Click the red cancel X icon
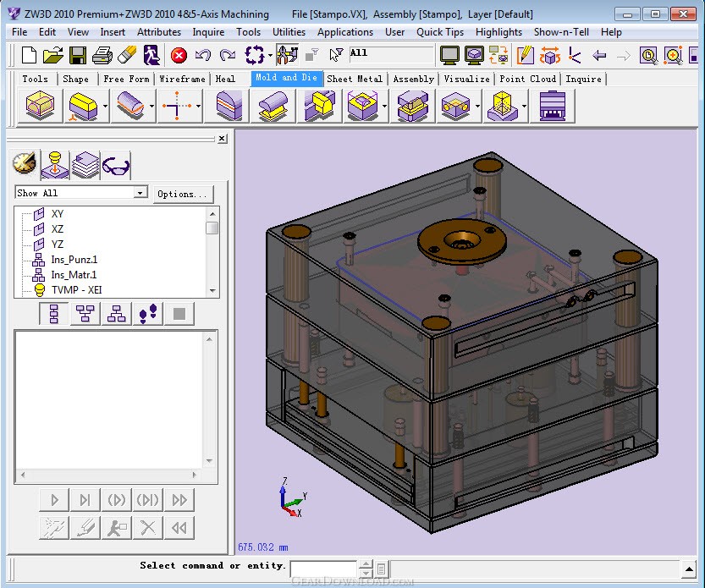Viewport: 705px width, 588px height. click(179, 56)
